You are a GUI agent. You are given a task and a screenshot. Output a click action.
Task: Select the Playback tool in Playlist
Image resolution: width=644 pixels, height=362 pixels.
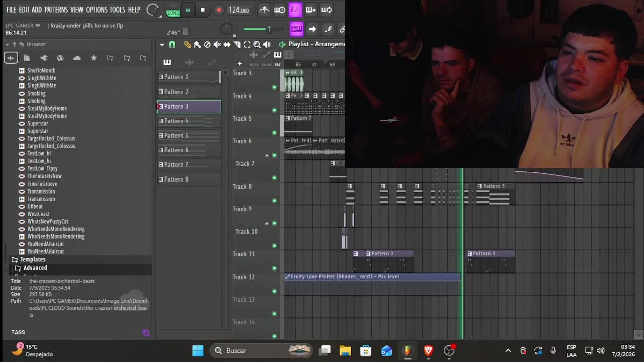point(267,45)
